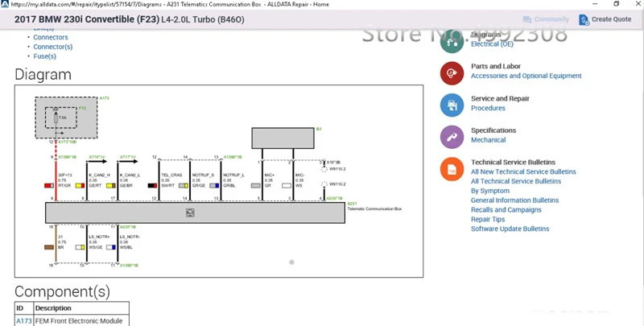The image size is (644, 326).
Task: Click the LS_NOTR+ wire label
Action: coord(99,237)
